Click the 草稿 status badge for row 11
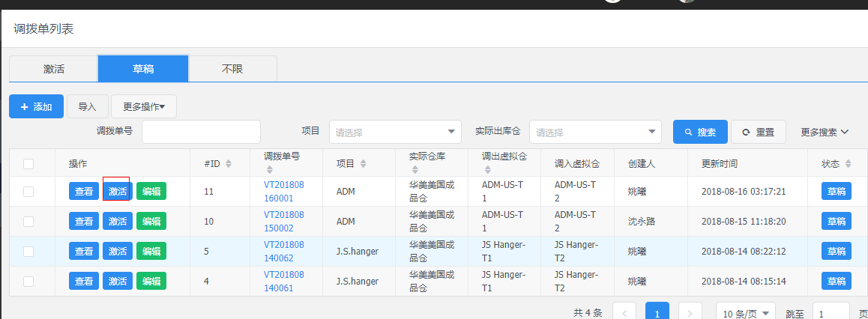The image size is (868, 319). [x=837, y=191]
